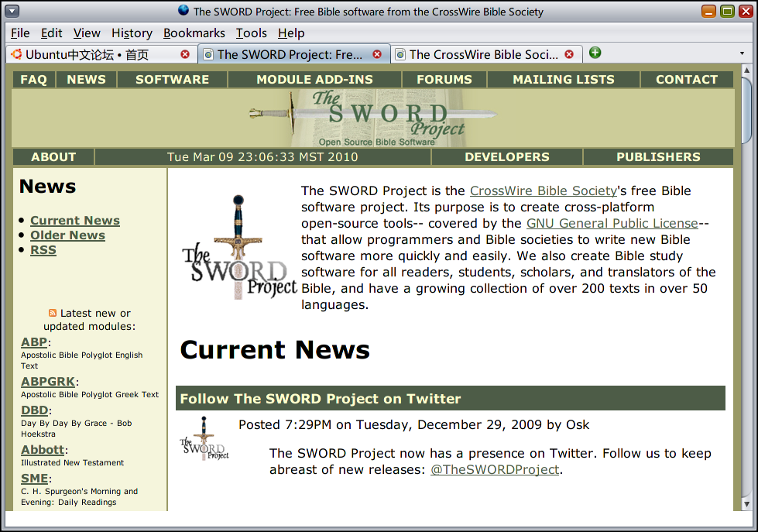Click the small sword icon beside Twitter post
The height and width of the screenshot is (532, 758).
[204, 438]
